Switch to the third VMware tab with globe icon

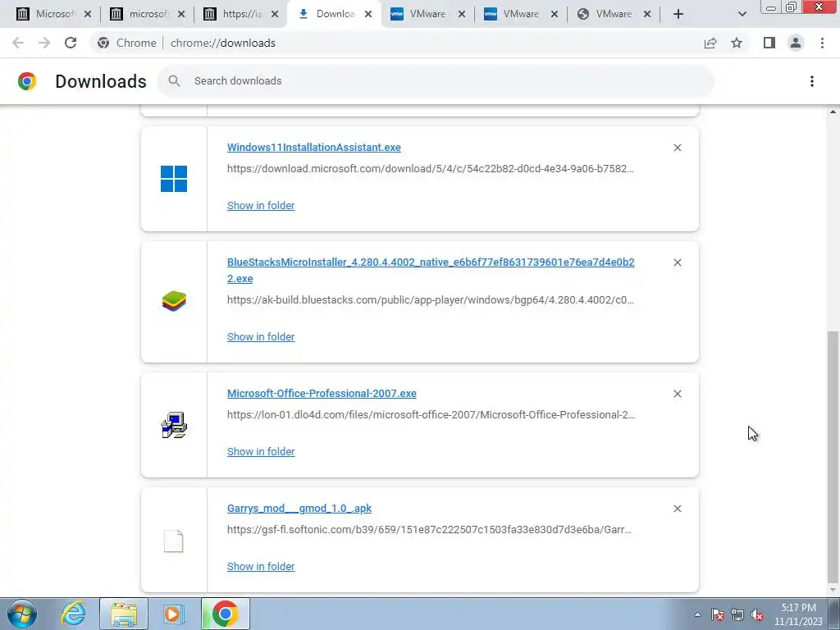pos(614,14)
